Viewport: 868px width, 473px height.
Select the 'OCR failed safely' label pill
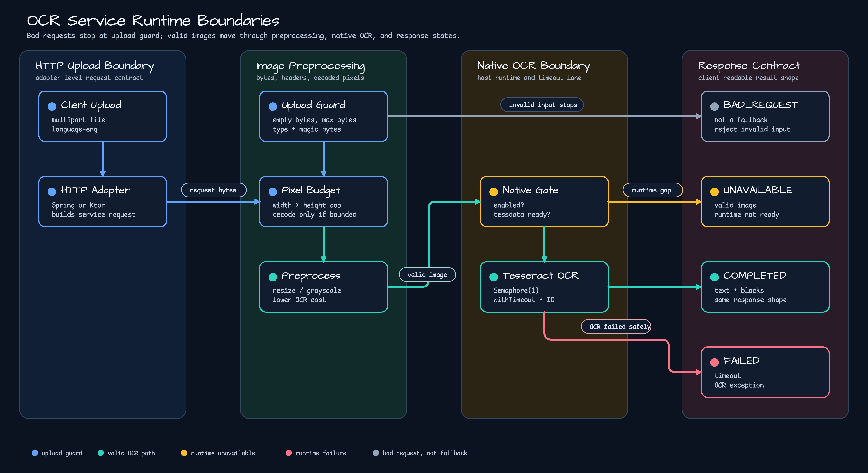coord(616,326)
